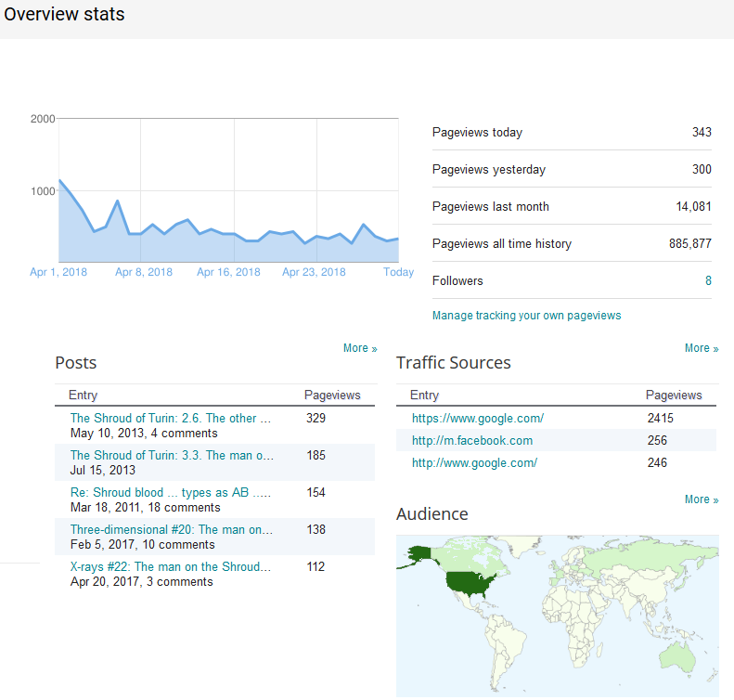Open post 'X-rays #22: The man on the Shroud'
Image resolution: width=734 pixels, height=700 pixels.
point(171,566)
